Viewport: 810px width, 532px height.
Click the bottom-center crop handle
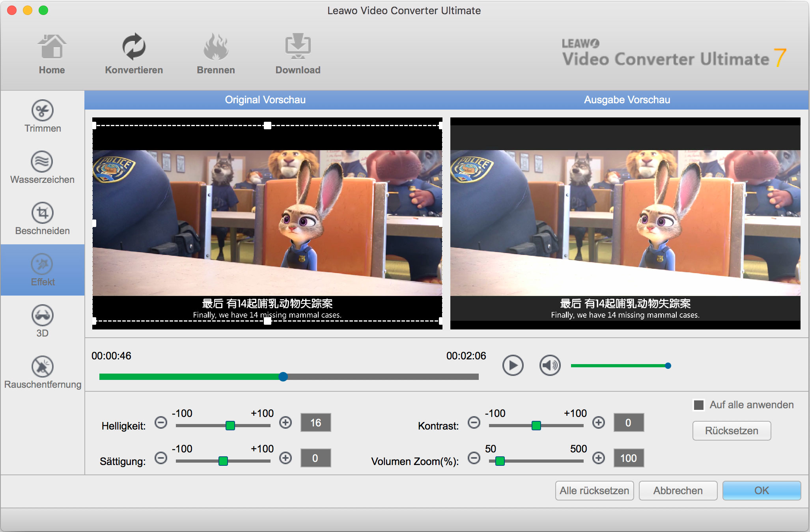point(267,321)
